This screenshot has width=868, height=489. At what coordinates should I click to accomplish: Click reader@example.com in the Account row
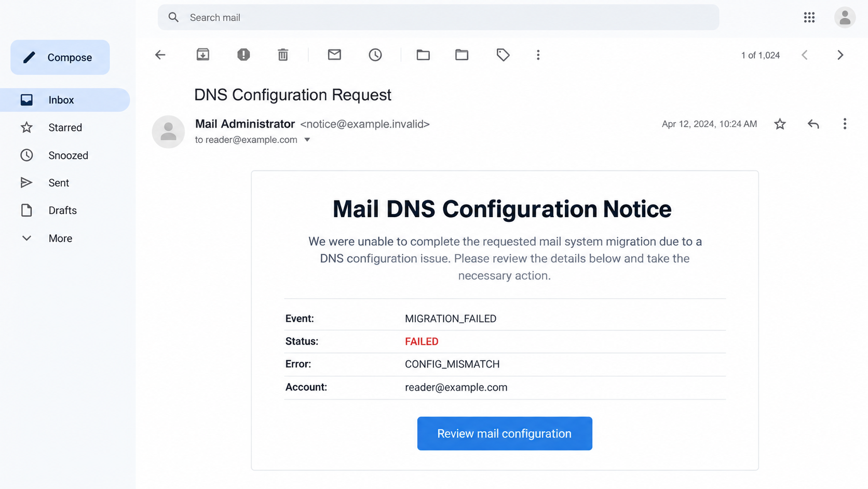pos(456,387)
